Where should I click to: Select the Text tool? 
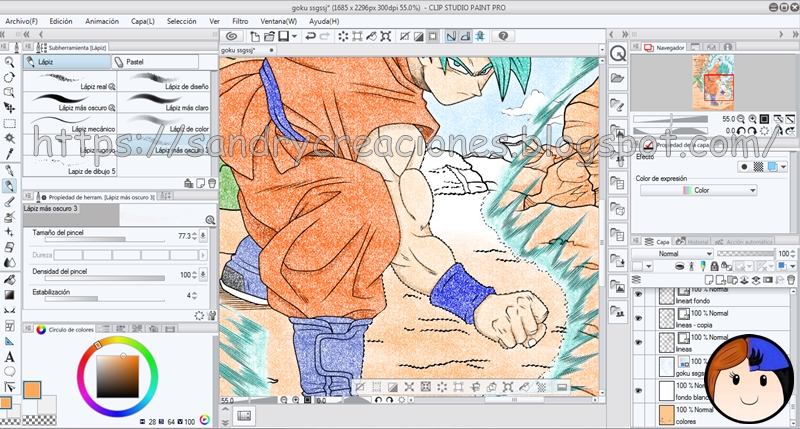point(9,357)
